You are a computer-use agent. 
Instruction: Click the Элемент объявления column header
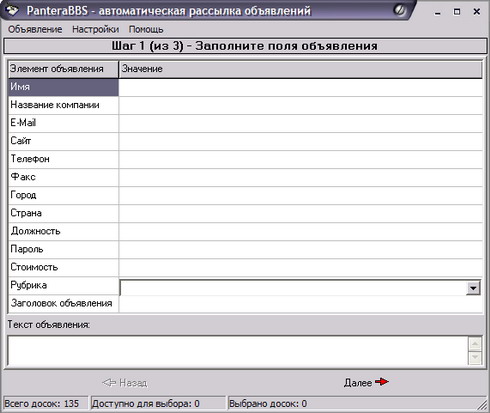63,69
